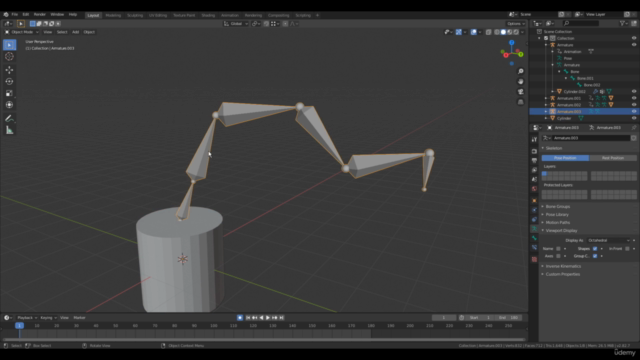
Task: Switch to the Sculpting workspace tab
Action: [x=135, y=16]
